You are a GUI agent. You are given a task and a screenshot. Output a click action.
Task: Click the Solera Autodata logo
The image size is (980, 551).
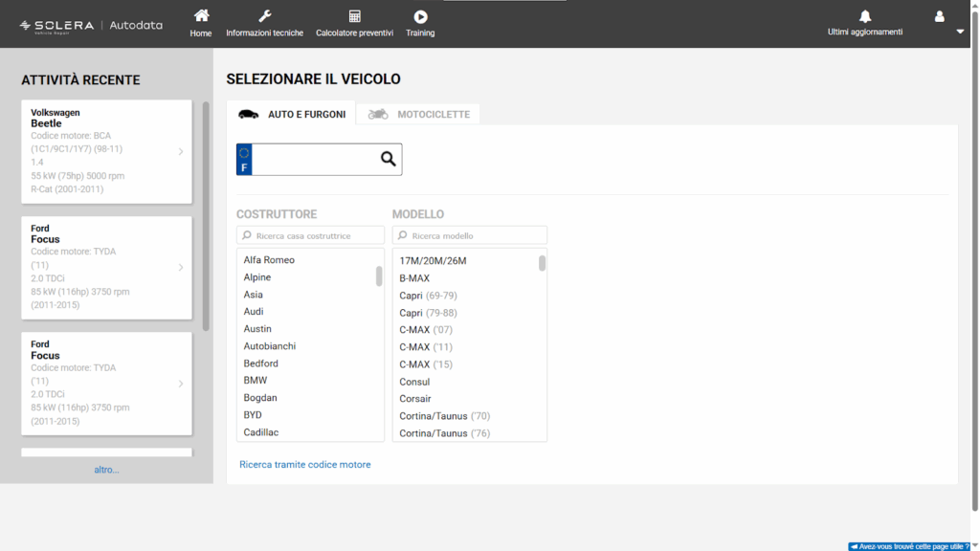[91, 26]
